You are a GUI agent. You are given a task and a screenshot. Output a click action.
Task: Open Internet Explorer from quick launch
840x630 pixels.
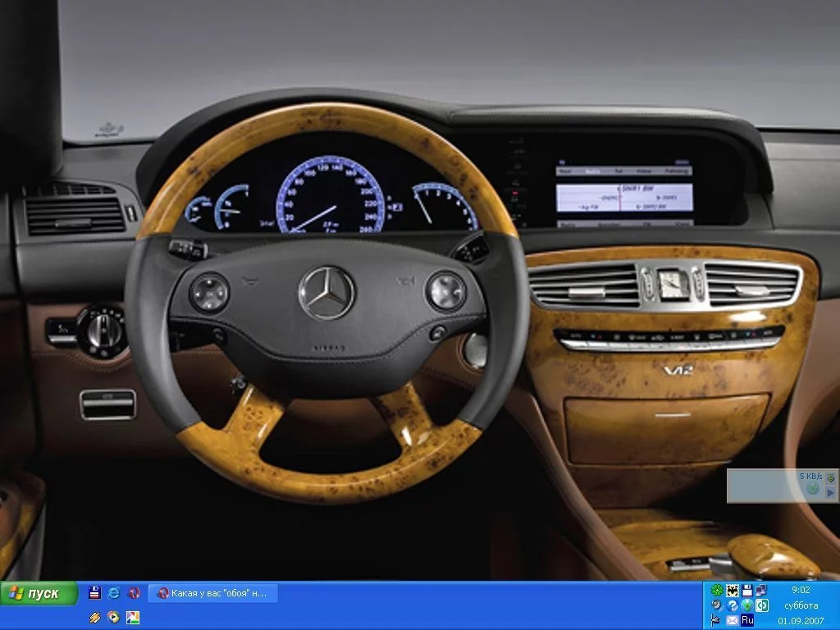(113, 592)
